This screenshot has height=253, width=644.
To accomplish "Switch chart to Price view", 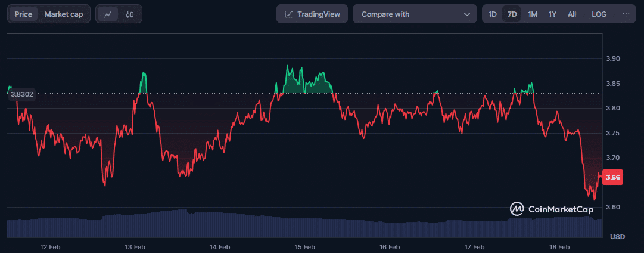I will 23,14.
